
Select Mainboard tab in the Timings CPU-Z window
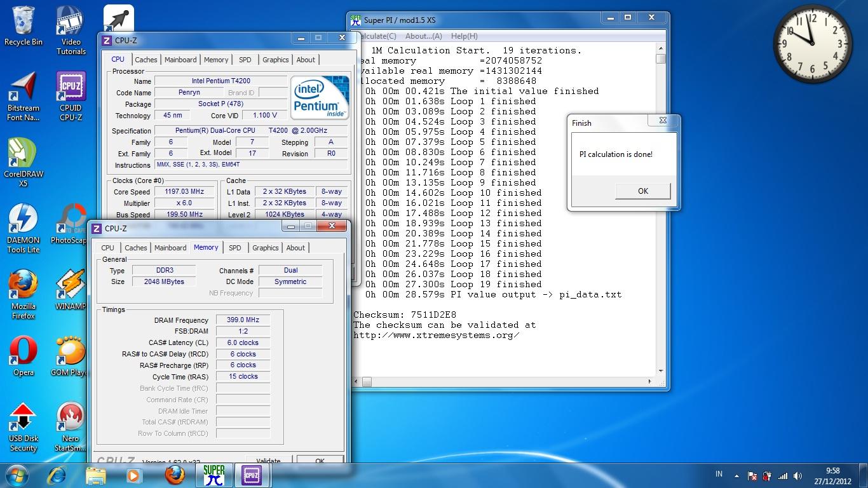pos(170,248)
